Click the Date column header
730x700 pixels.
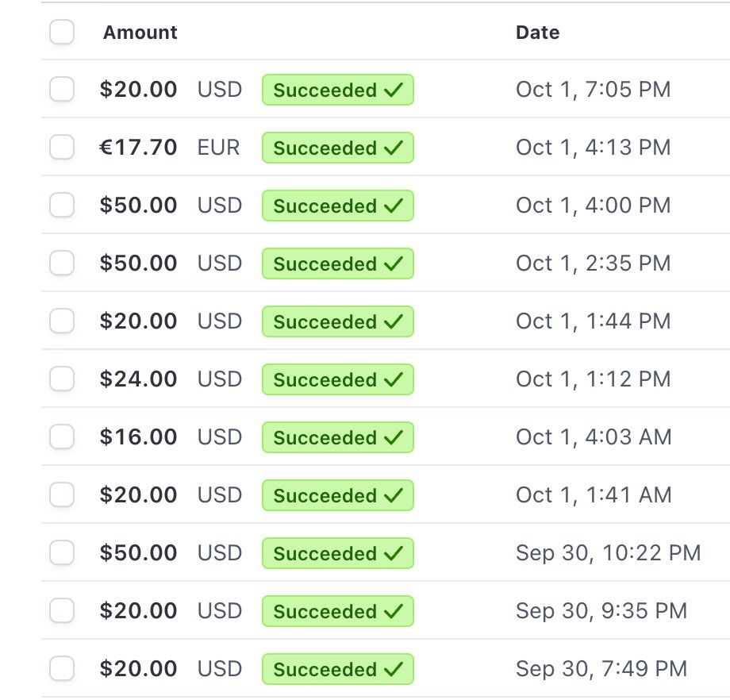538,32
